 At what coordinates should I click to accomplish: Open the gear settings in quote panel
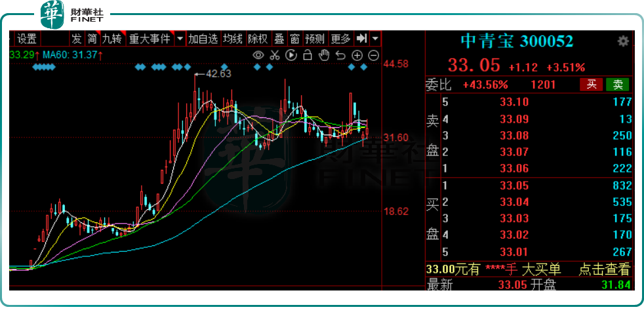click(623, 41)
